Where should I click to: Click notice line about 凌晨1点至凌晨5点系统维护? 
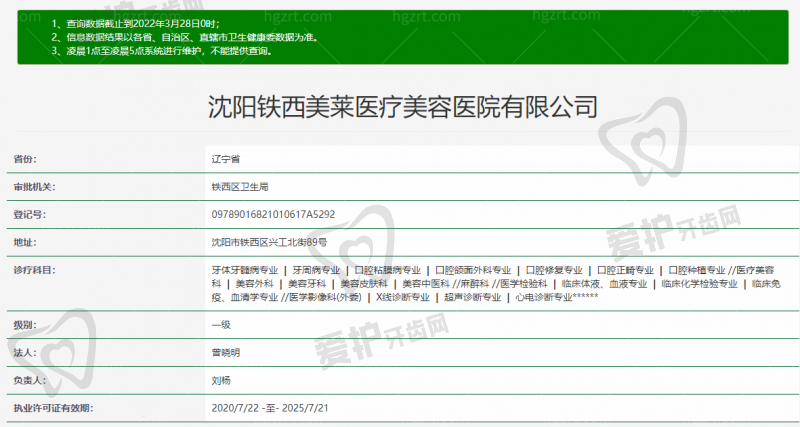(163, 51)
